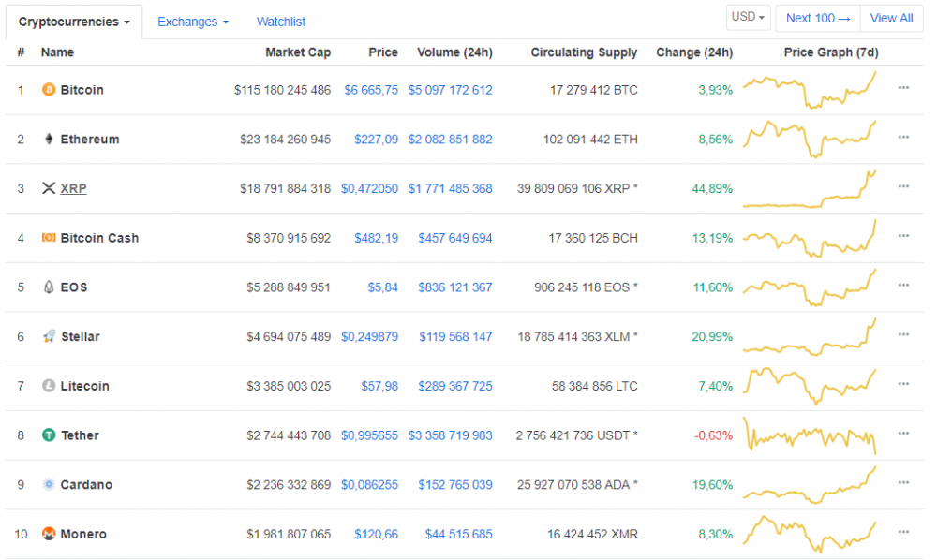This screenshot has height=560, width=937.
Task: Open the three-dot menu for Bitcoin row
Action: (903, 87)
